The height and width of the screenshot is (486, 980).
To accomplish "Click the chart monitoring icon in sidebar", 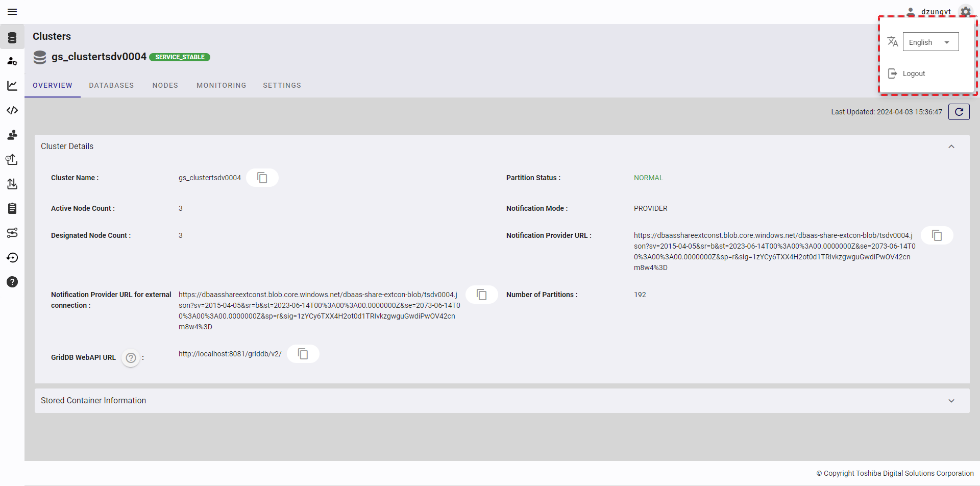I will click(12, 86).
